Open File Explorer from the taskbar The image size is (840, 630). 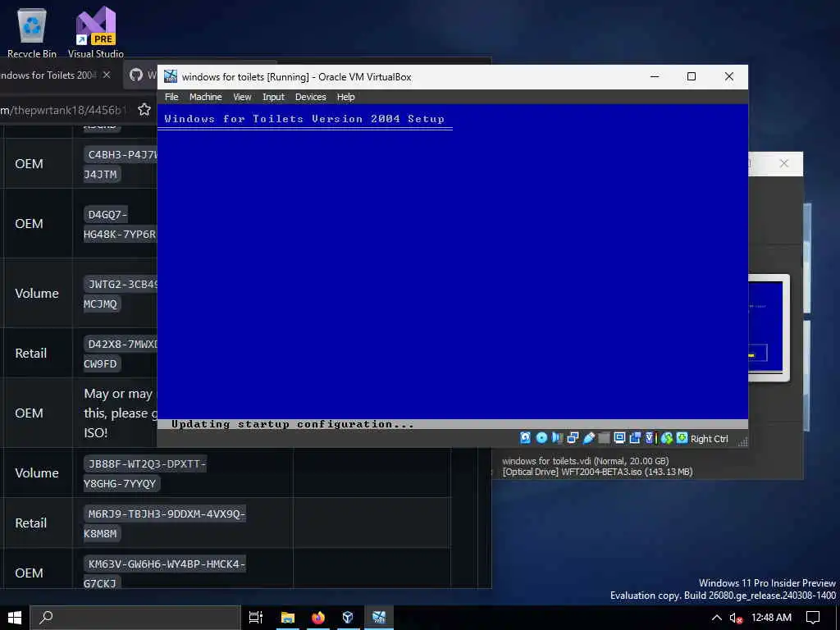pos(288,618)
